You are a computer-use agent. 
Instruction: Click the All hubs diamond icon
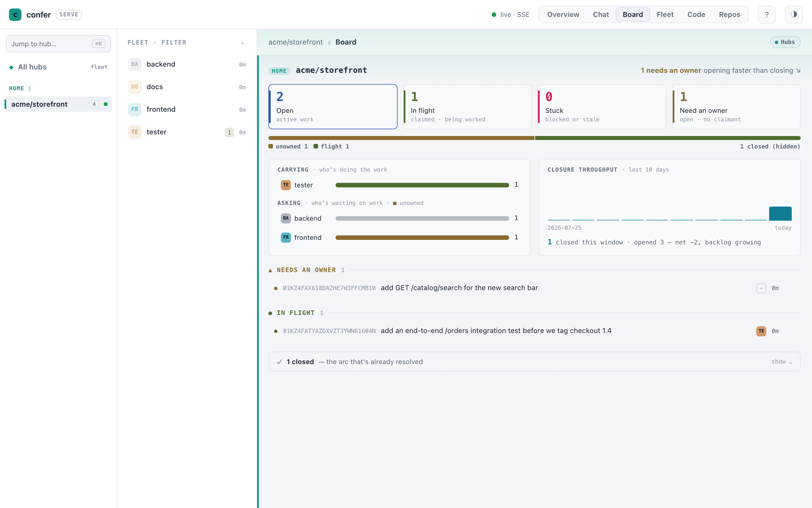[11, 67]
